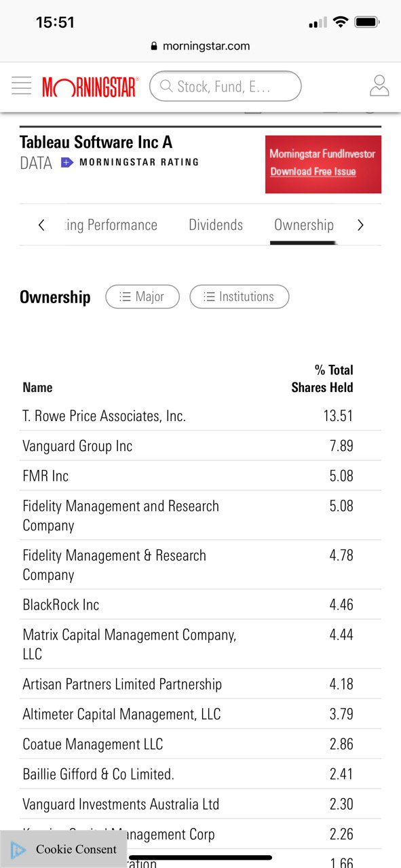Tap the lock icon beside morningstar.com
The height and width of the screenshot is (868, 401).
tap(154, 46)
